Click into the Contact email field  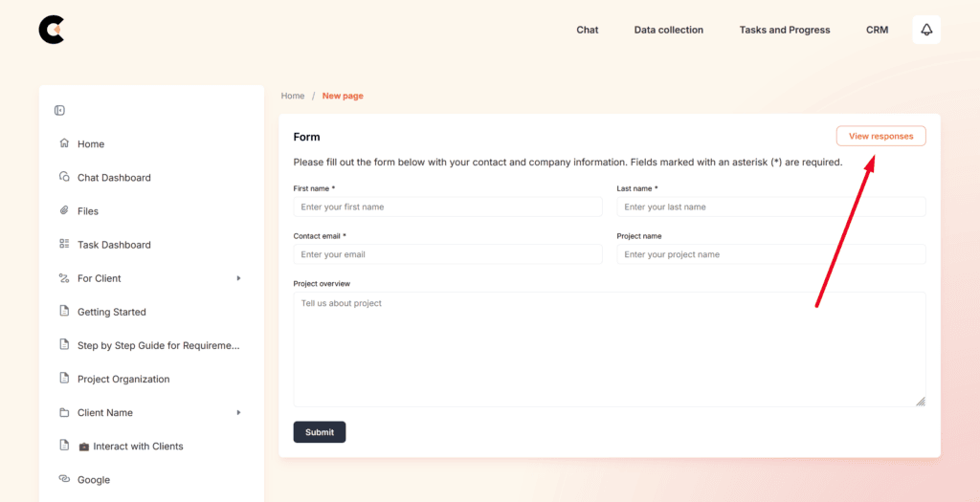point(447,254)
